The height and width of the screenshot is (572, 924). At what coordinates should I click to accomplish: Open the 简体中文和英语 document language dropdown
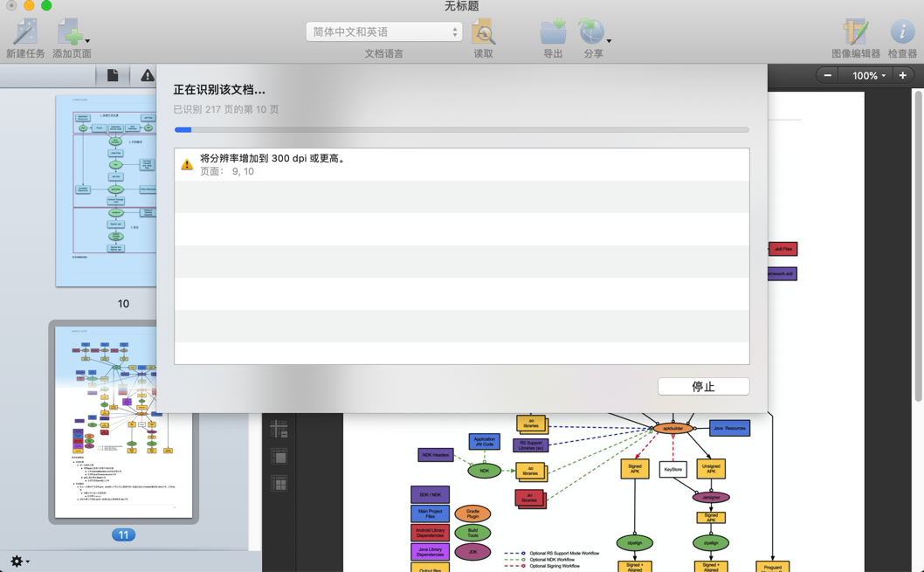point(383,31)
